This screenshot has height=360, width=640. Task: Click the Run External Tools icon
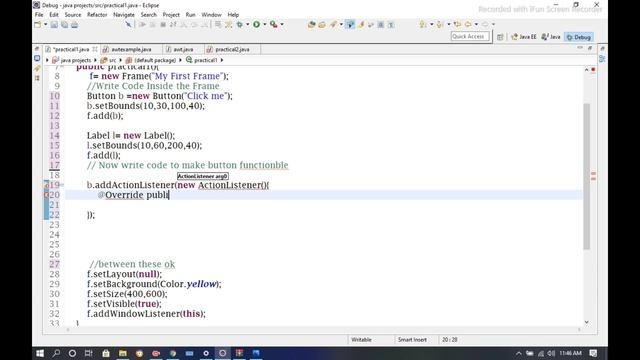coord(273,24)
